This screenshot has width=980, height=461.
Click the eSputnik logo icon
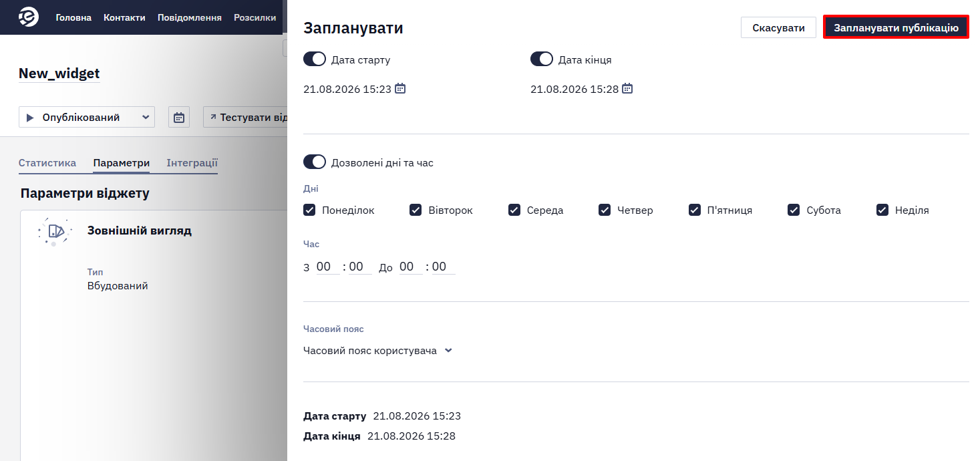29,17
